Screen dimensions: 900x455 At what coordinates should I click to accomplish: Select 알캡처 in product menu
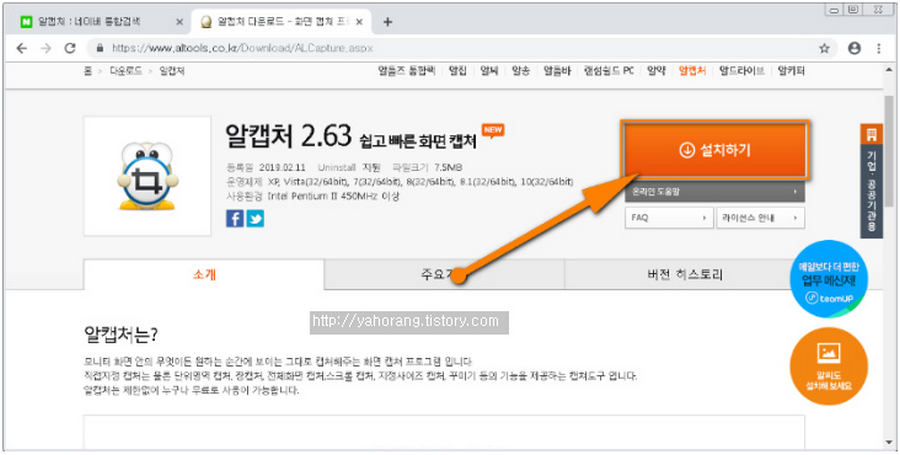(692, 71)
